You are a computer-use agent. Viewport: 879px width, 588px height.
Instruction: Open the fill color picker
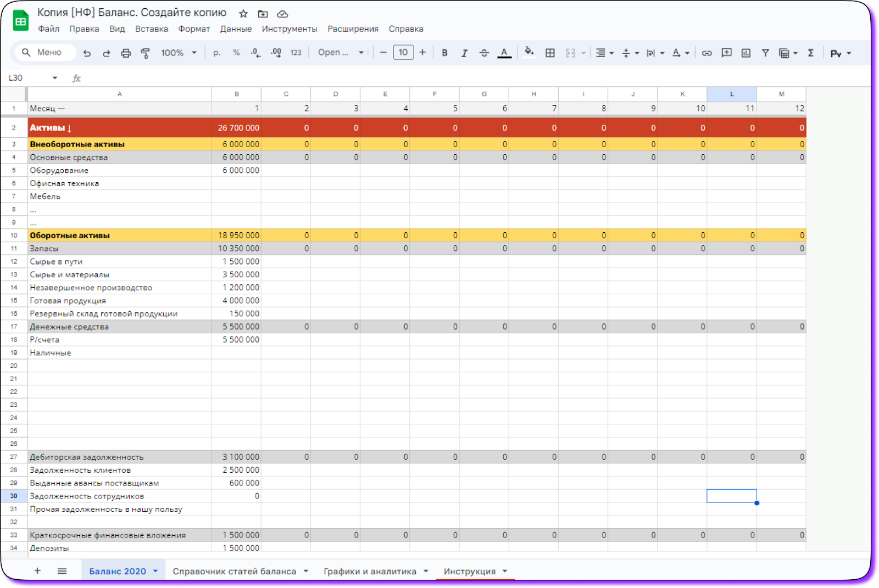pyautogui.click(x=529, y=53)
